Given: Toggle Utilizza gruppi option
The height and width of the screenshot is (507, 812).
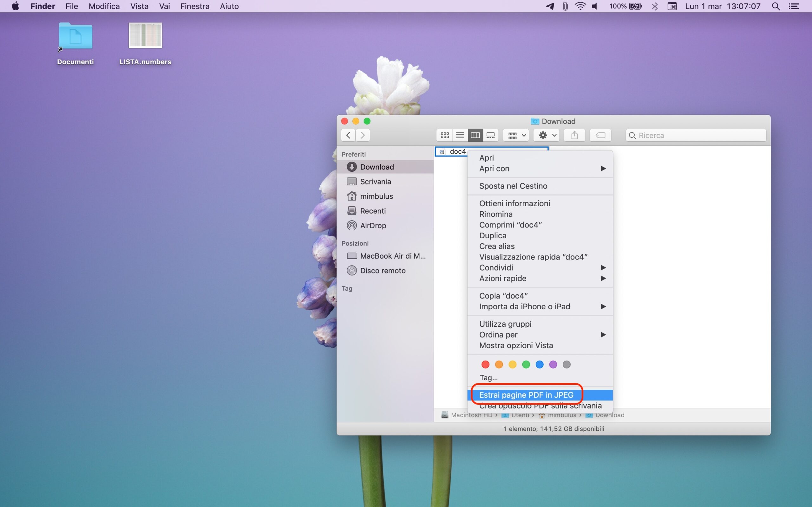Looking at the screenshot, I should [x=505, y=324].
